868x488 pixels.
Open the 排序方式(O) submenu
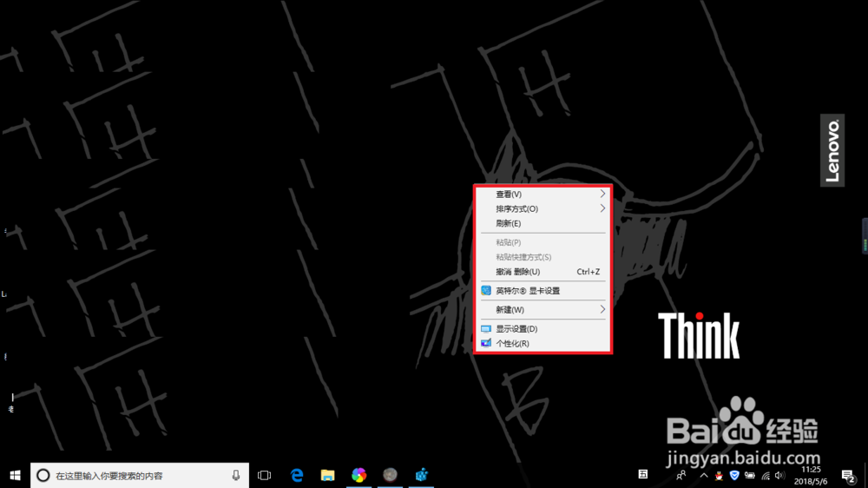(542, 208)
